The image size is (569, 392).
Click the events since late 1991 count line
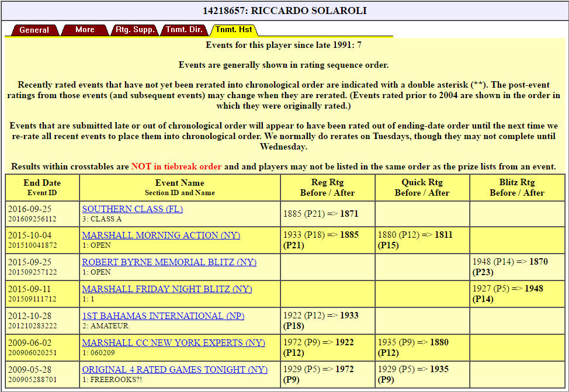pyautogui.click(x=283, y=45)
